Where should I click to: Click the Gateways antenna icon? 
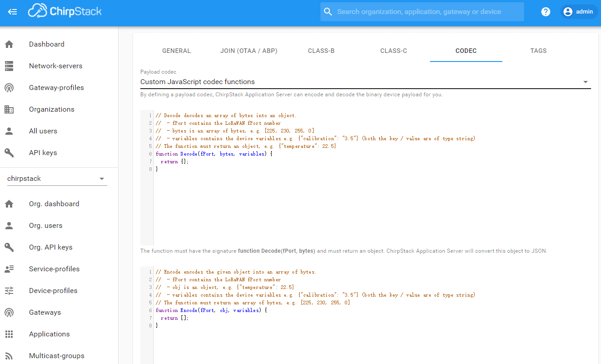pyautogui.click(x=9, y=312)
